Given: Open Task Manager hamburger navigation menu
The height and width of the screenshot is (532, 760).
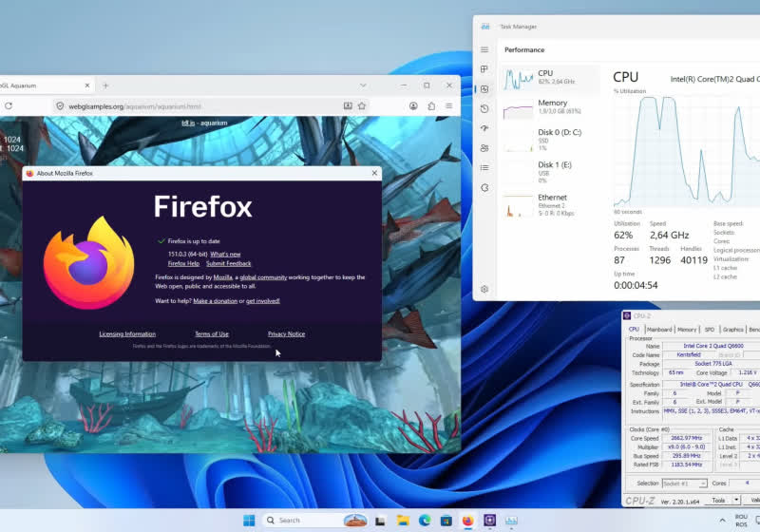Looking at the screenshot, I should [x=484, y=49].
